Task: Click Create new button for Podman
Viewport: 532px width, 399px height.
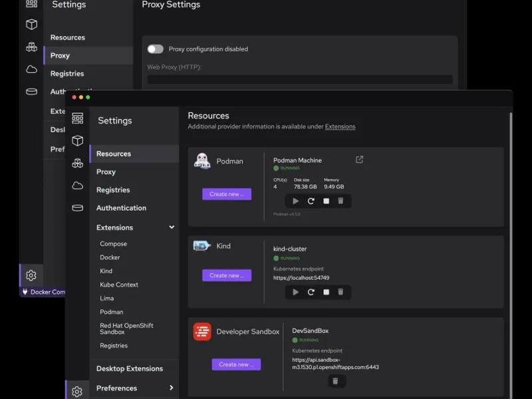Action: [227, 194]
